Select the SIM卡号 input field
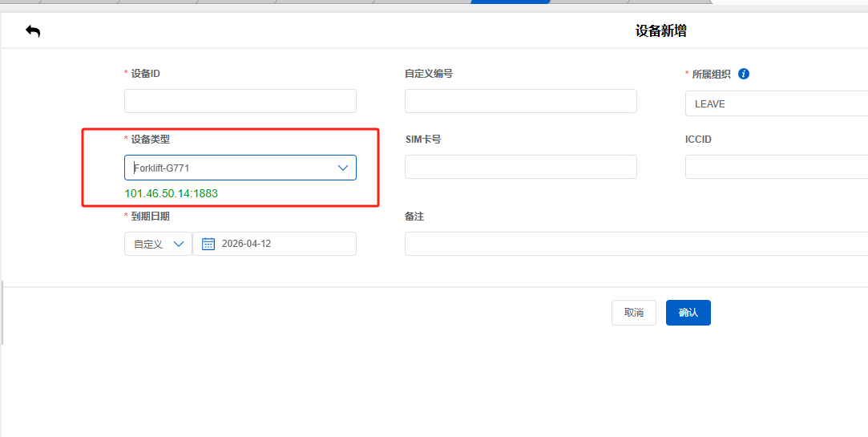Image resolution: width=868 pixels, height=437 pixels. click(x=520, y=167)
